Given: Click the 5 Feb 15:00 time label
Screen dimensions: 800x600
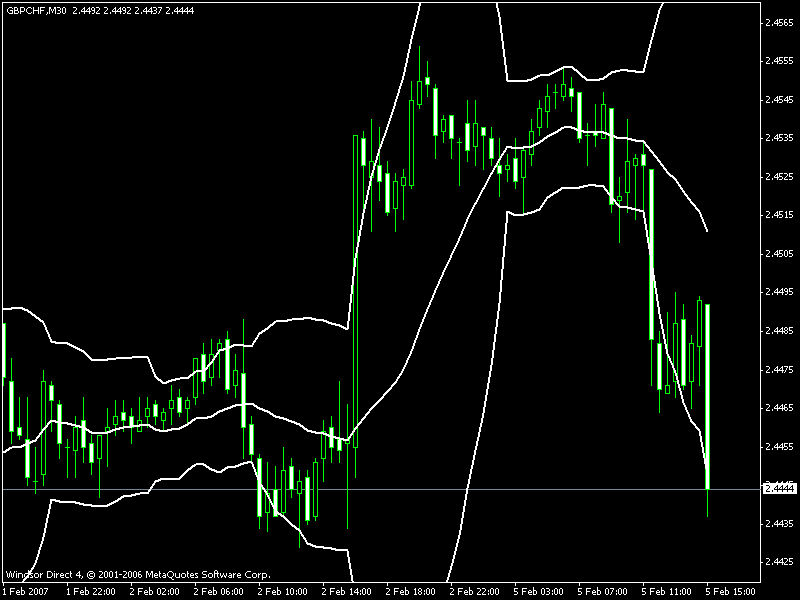Looking at the screenshot, I should [x=730, y=592].
